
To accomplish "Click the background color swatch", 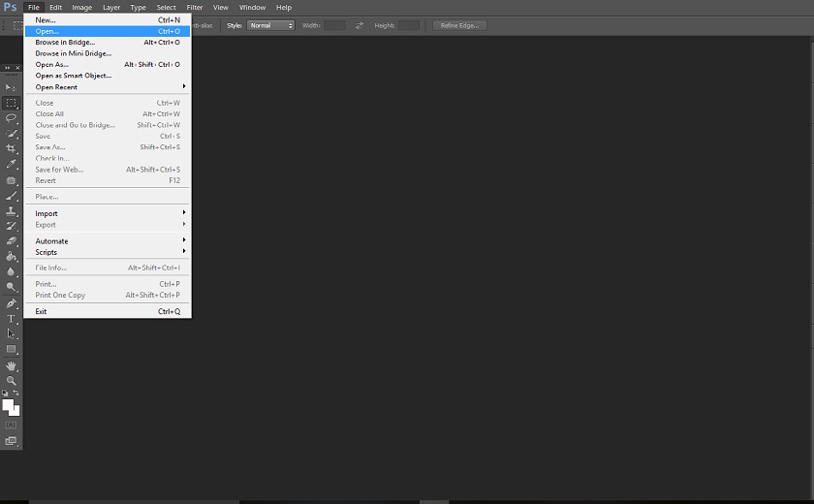I will [17, 412].
